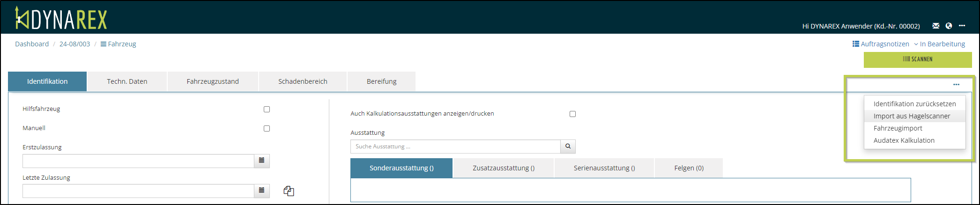Open Letzte Zulassung calendar date picker
980x205 pixels.
pyautogui.click(x=262, y=190)
